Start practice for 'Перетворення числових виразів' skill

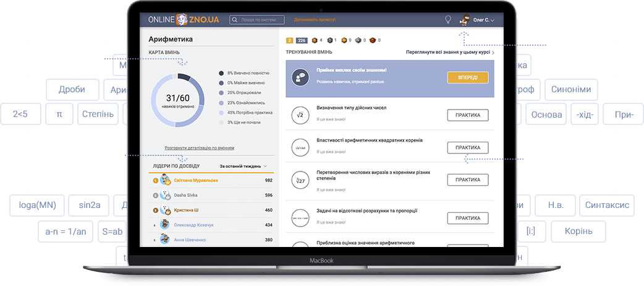pyautogui.click(x=468, y=180)
